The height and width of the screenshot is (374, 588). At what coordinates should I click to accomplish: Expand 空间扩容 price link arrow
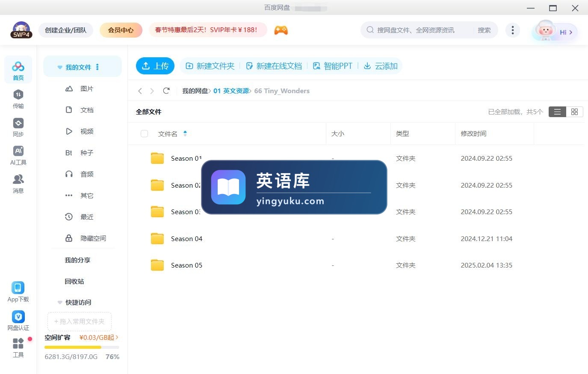pos(117,337)
